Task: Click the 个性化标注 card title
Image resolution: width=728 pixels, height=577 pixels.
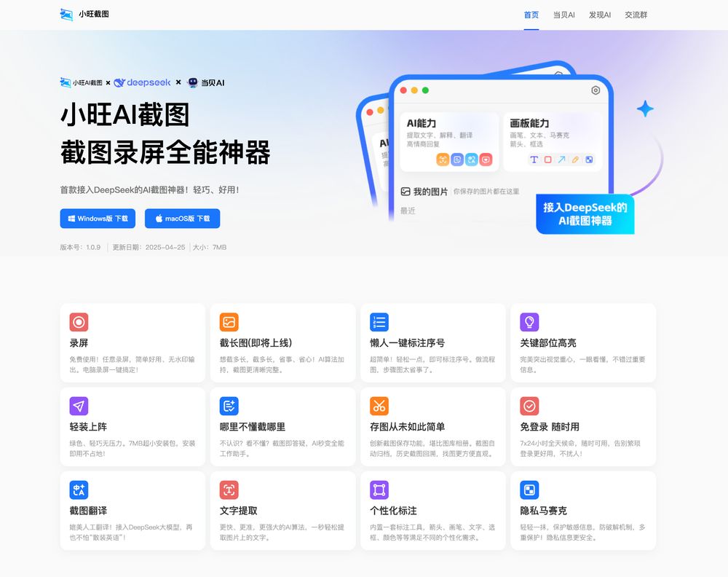Action: pos(393,511)
